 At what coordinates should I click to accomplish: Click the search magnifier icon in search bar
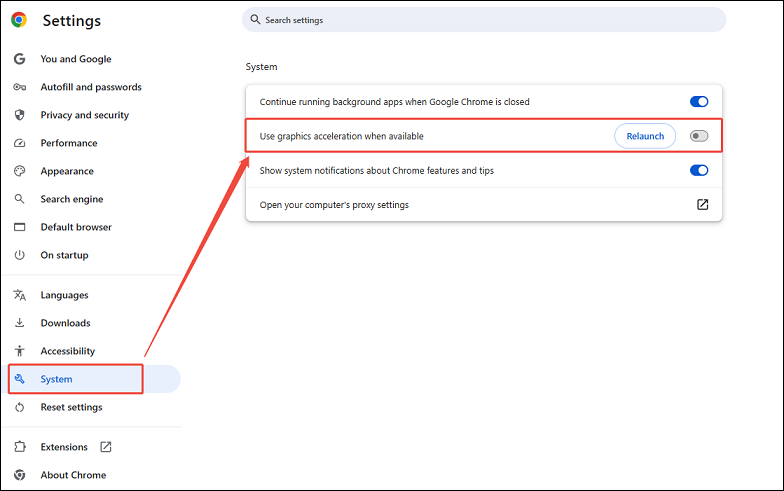tap(255, 20)
